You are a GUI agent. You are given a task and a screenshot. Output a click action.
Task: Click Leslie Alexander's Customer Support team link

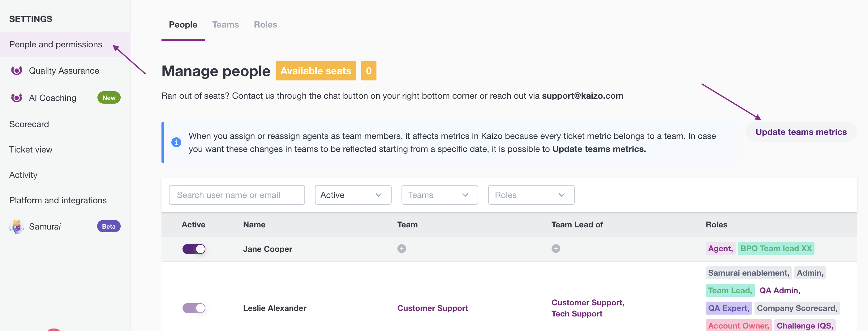(433, 308)
